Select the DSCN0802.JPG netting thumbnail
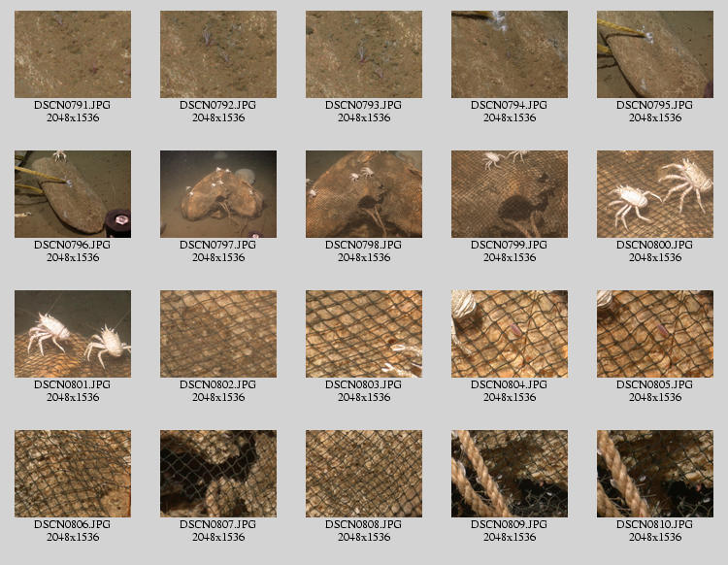The image size is (728, 565). click(x=218, y=334)
